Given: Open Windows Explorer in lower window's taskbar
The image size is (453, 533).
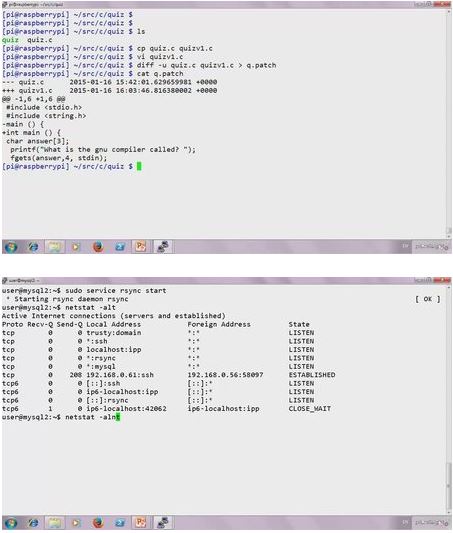Looking at the screenshot, I should coord(55,522).
